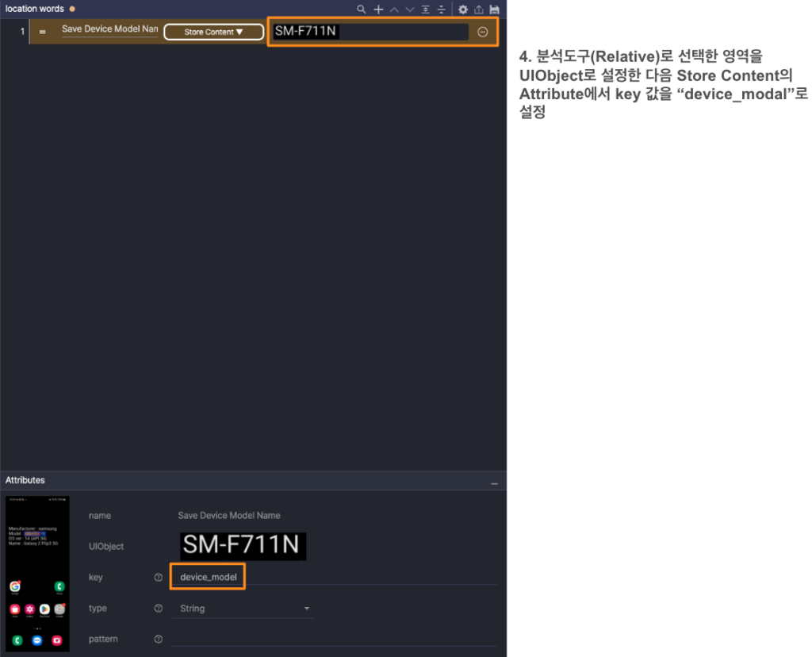Click the empty pattern input field
The width and height of the screenshot is (812, 657).
(333, 639)
